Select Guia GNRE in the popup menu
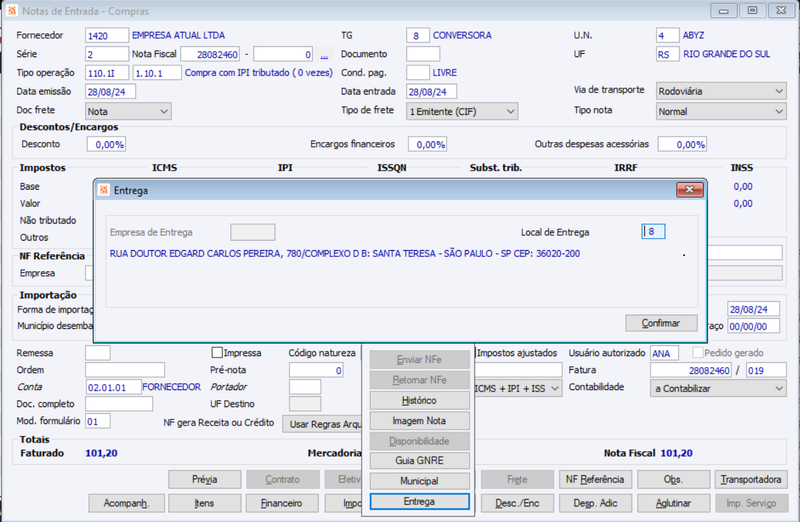Viewport: 800px width, 522px height. [419, 461]
